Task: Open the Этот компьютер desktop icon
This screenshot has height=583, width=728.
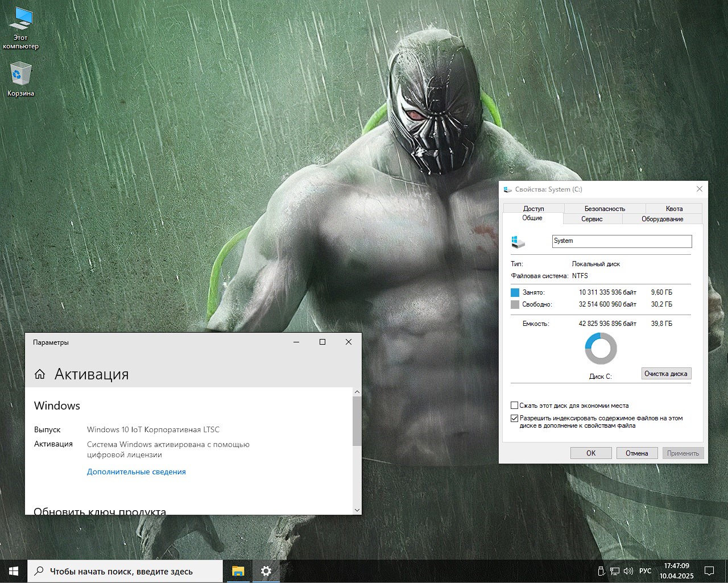Action: 20,28
